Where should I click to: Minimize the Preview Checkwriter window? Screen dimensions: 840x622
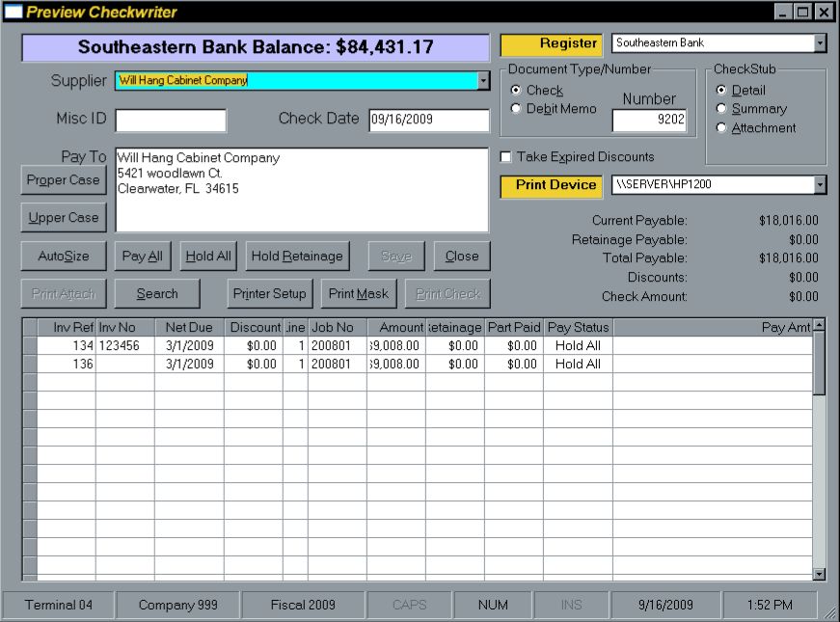pos(783,12)
